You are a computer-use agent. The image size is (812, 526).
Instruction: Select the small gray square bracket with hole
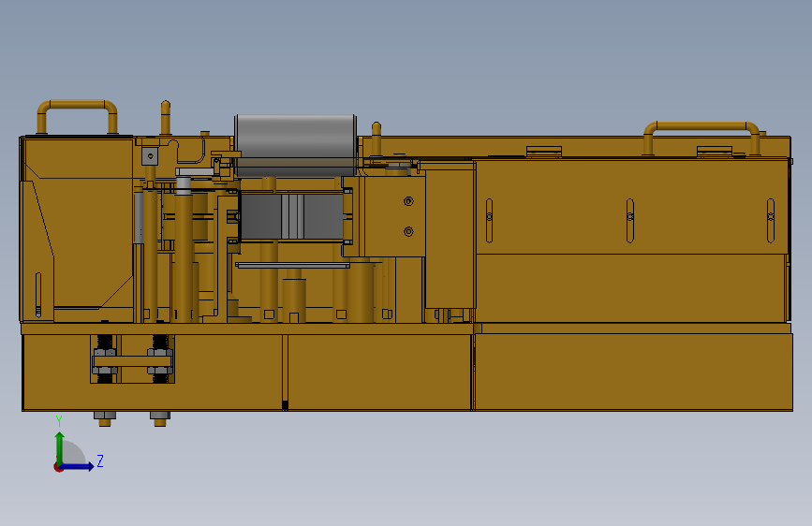(150, 155)
